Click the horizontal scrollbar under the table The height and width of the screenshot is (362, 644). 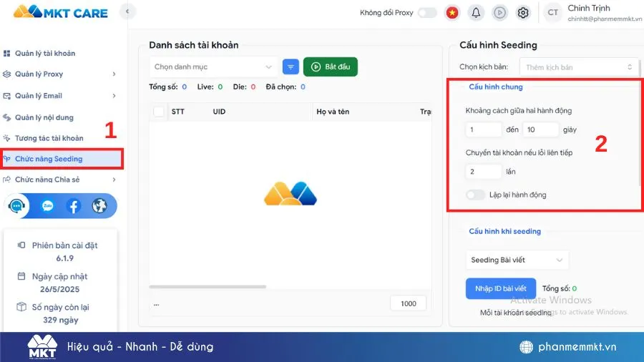click(208, 286)
